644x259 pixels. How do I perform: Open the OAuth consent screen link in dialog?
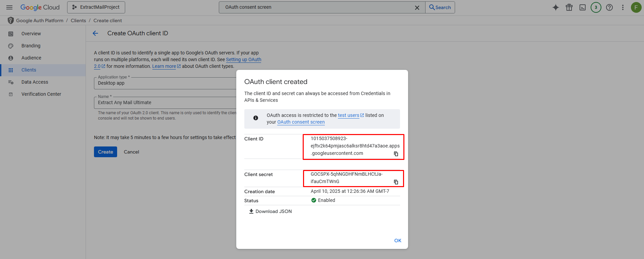(x=301, y=122)
